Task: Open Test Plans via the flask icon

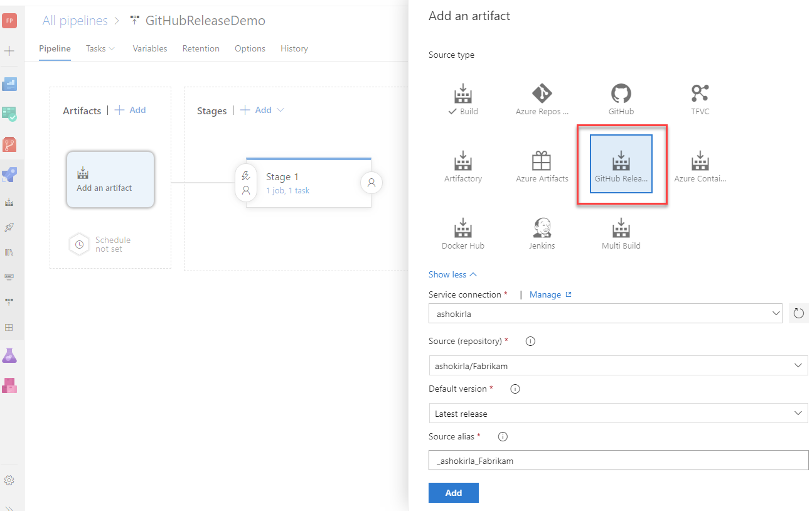Action: click(x=9, y=355)
